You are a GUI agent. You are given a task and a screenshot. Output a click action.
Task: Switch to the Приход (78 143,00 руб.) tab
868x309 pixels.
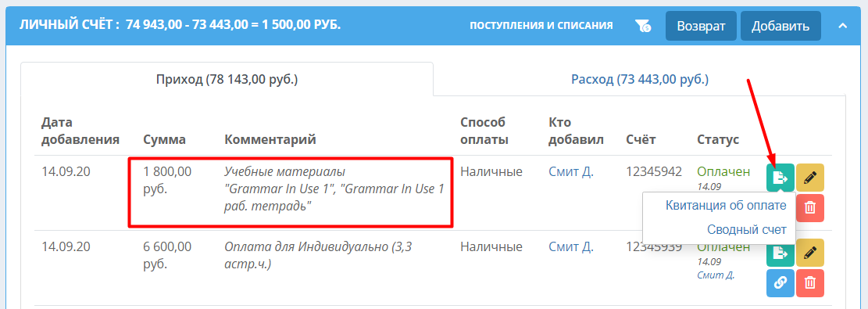click(x=227, y=79)
